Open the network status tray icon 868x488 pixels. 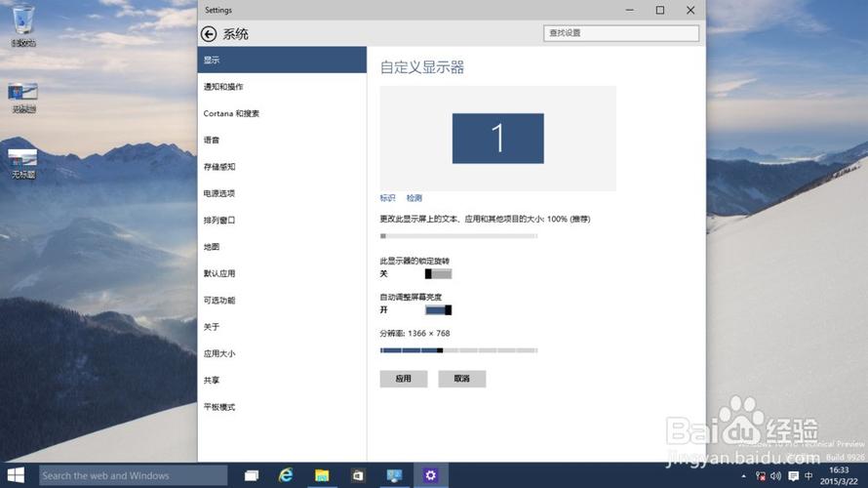pyautogui.click(x=761, y=476)
